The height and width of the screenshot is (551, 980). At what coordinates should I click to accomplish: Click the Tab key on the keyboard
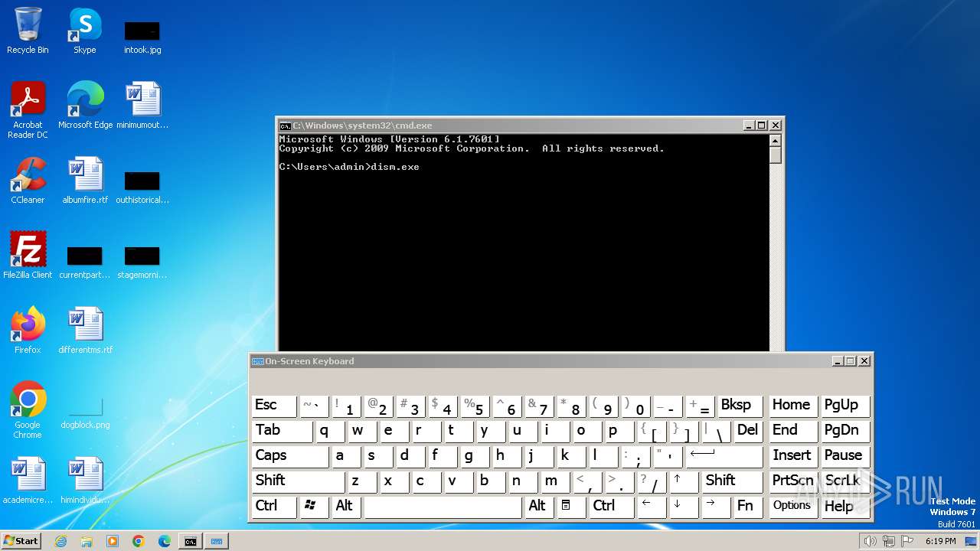(x=282, y=431)
